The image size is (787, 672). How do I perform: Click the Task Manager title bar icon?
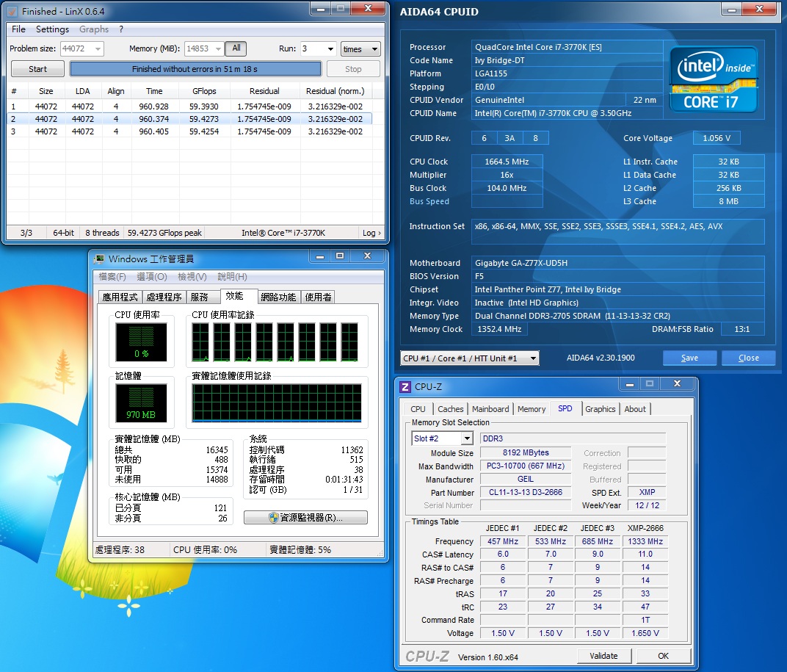pyautogui.click(x=99, y=259)
